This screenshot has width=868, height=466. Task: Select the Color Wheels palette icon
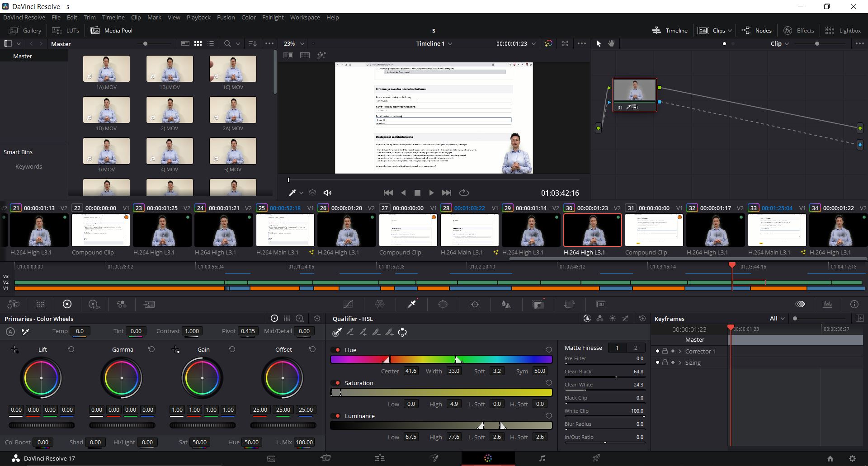67,304
